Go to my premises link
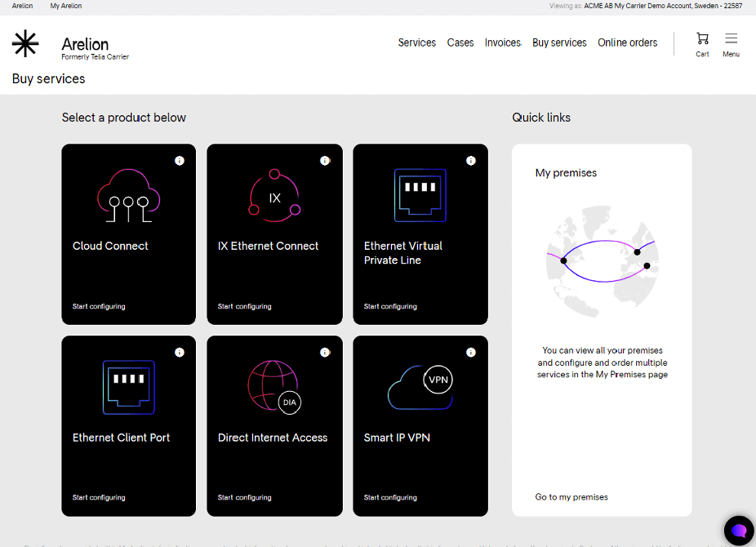756x547 pixels. tap(571, 497)
